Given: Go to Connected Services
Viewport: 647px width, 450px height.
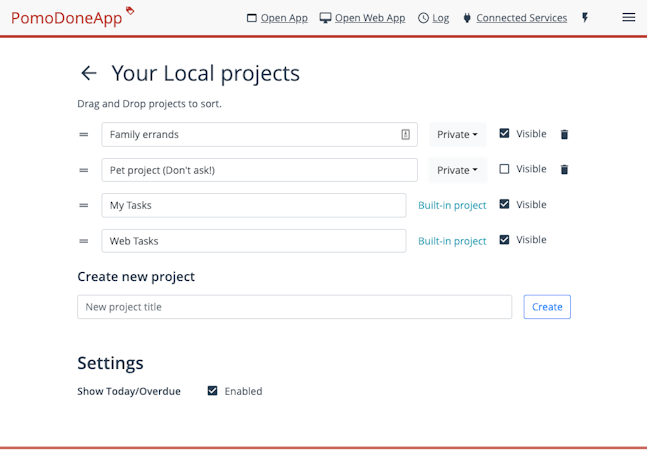Looking at the screenshot, I should (x=514, y=18).
